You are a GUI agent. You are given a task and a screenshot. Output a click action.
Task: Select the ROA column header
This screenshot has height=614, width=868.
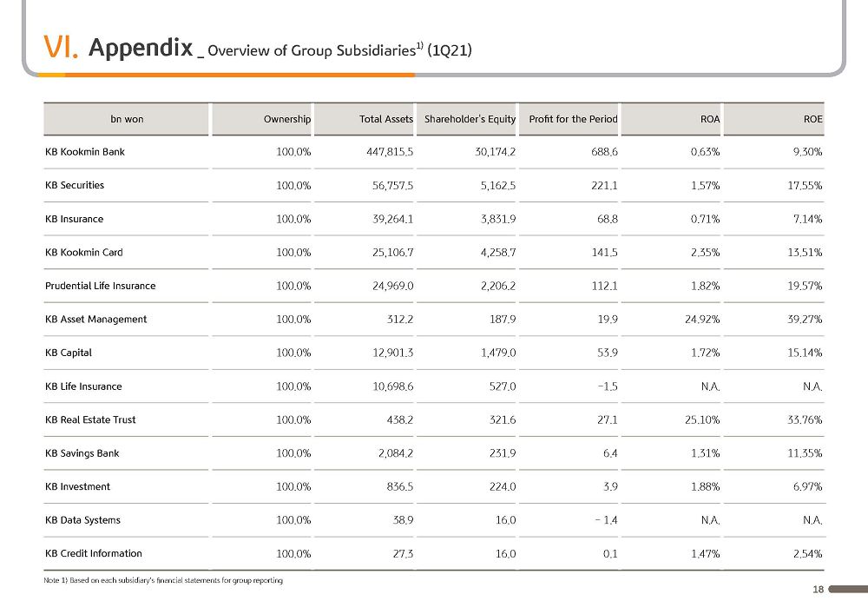tap(710, 119)
